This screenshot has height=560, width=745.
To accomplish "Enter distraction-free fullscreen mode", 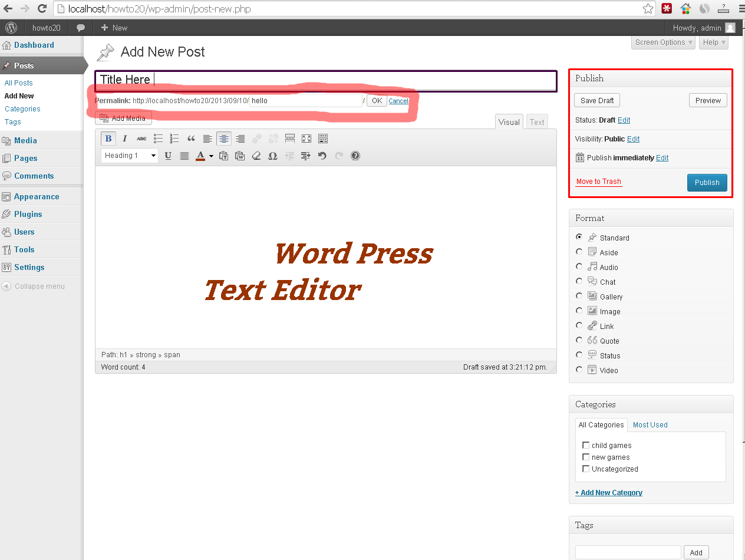I will tap(306, 139).
